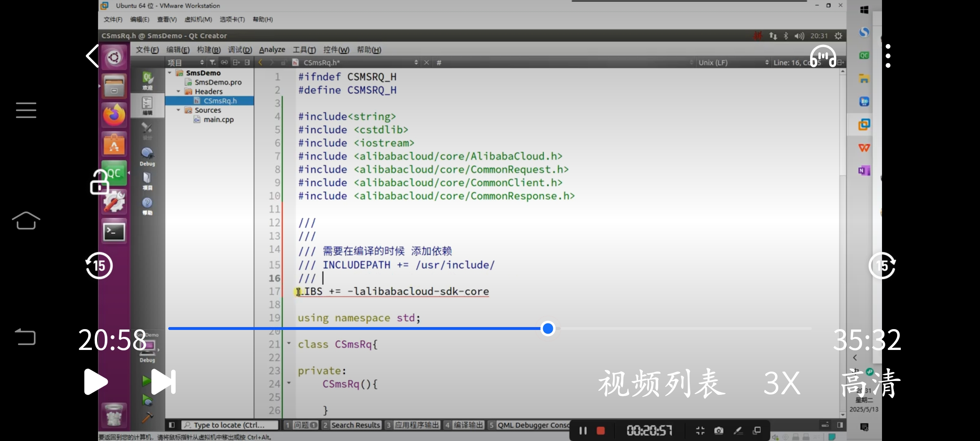This screenshot has width=980, height=441.
Task: Rewind video 15 seconds
Action: click(x=99, y=266)
